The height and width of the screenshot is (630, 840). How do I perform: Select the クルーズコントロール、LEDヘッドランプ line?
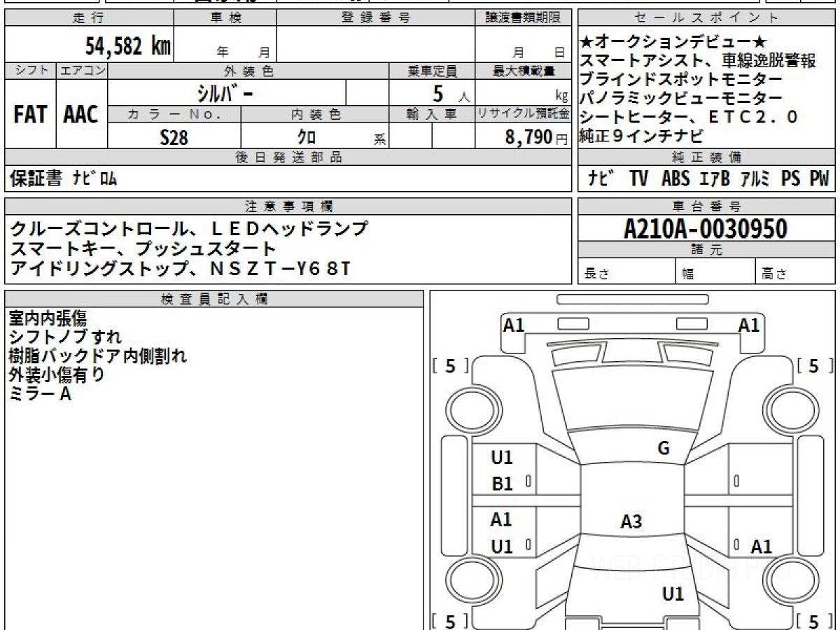189,228
